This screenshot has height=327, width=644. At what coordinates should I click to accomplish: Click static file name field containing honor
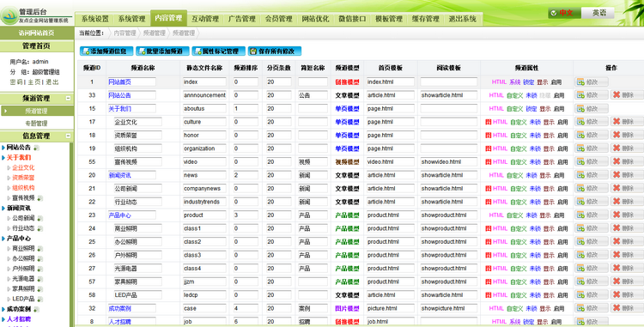pyautogui.click(x=204, y=135)
